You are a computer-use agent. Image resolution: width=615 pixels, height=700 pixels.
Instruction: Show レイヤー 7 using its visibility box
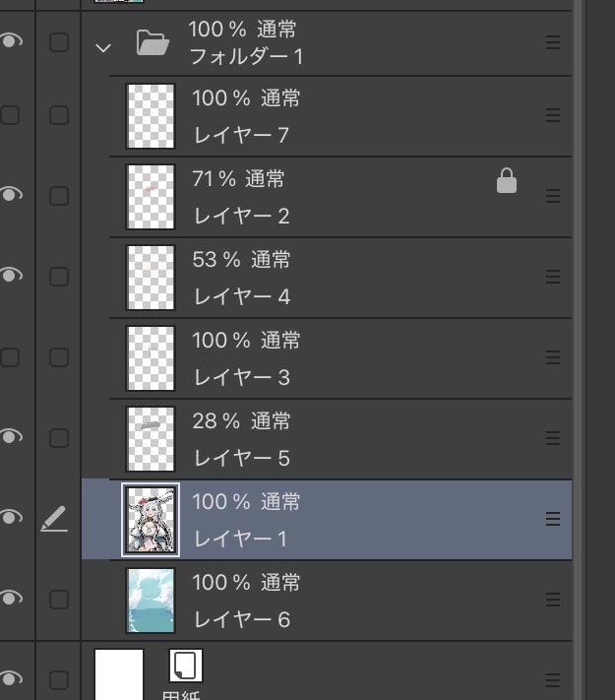coord(10,115)
